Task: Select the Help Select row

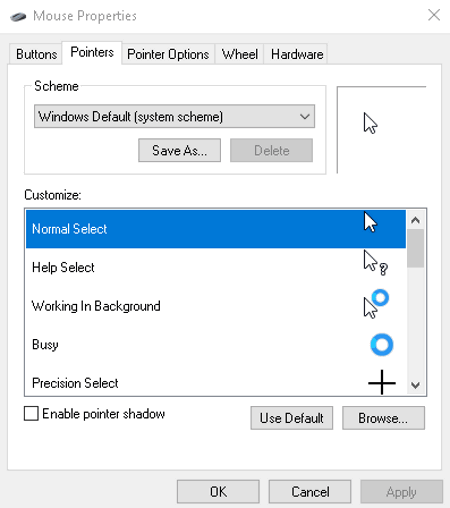Action: (216, 267)
